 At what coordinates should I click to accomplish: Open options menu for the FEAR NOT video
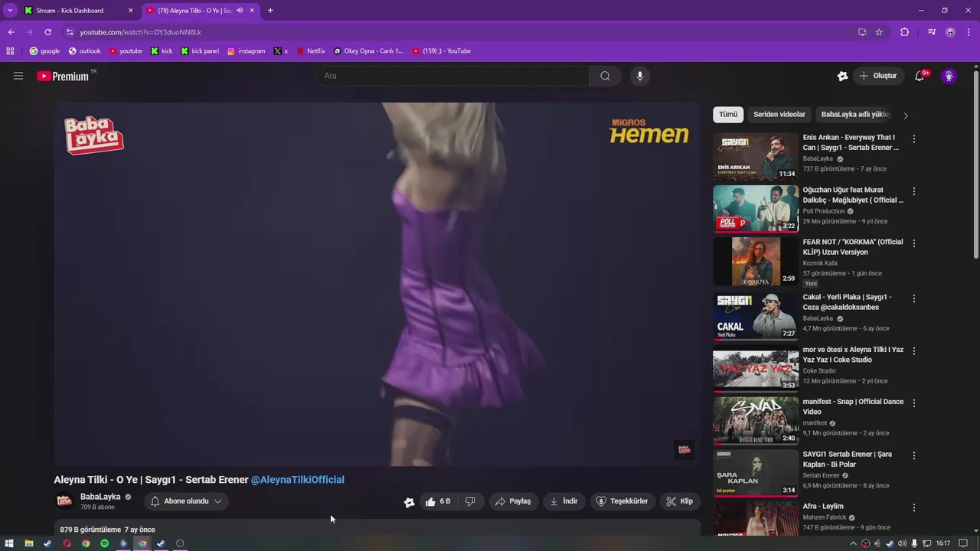coord(913,243)
